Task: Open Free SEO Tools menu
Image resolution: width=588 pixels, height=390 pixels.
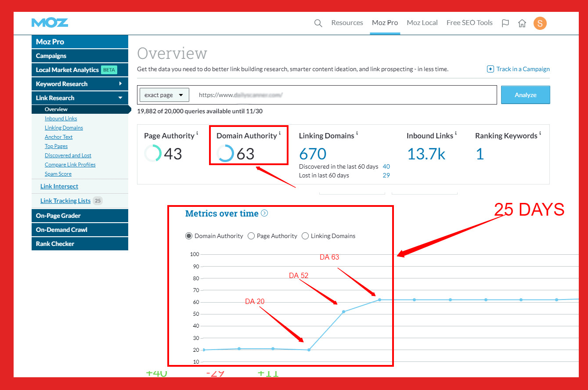Action: point(469,23)
